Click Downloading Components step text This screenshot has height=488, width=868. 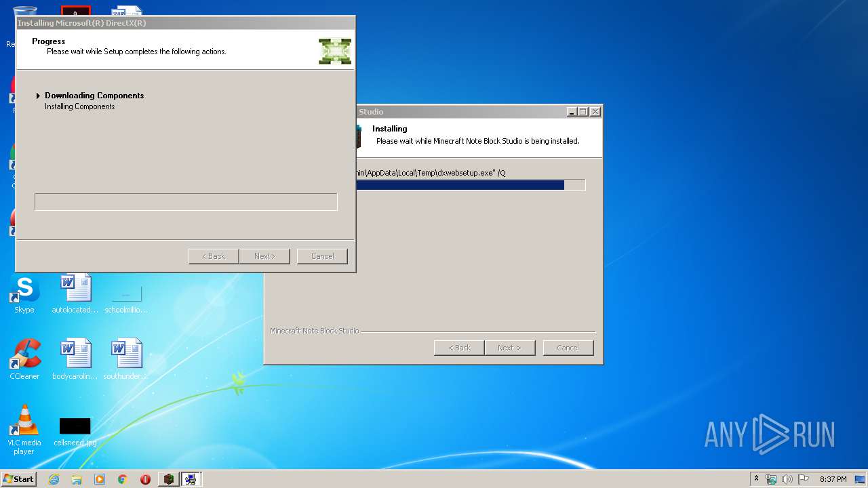tap(94, 96)
